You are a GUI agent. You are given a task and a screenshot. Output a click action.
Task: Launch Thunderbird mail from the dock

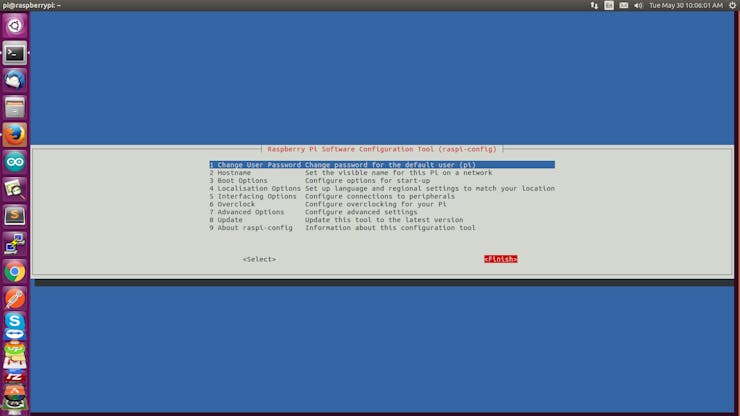pos(15,80)
